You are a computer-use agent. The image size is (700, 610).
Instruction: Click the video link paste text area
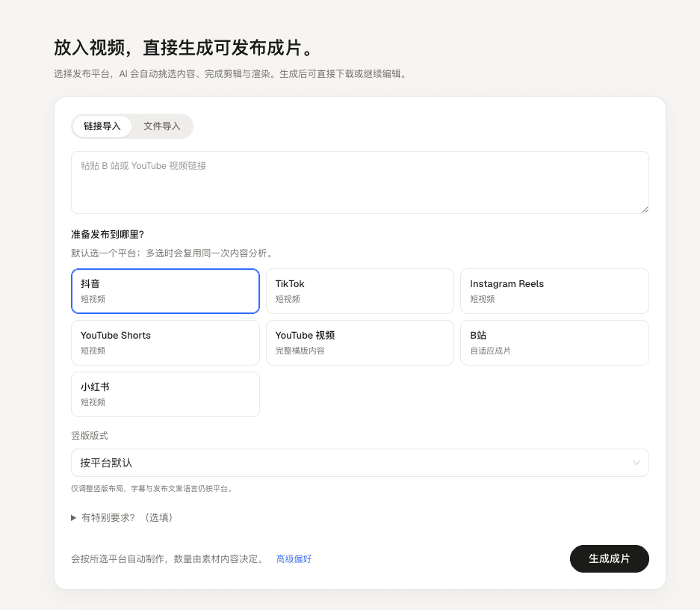pyautogui.click(x=360, y=182)
